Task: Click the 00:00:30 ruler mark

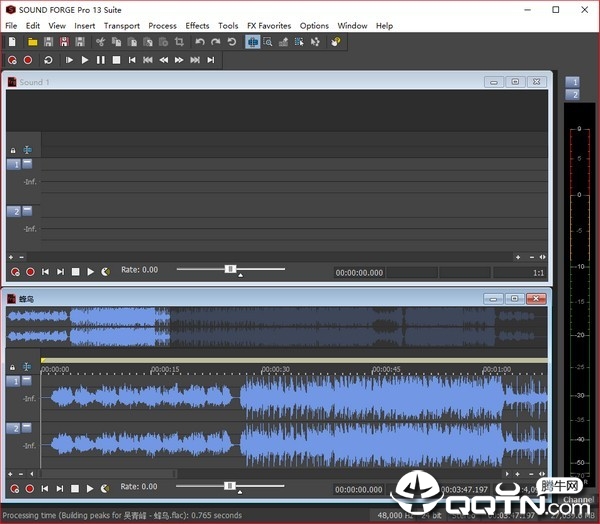Action: click(x=276, y=369)
